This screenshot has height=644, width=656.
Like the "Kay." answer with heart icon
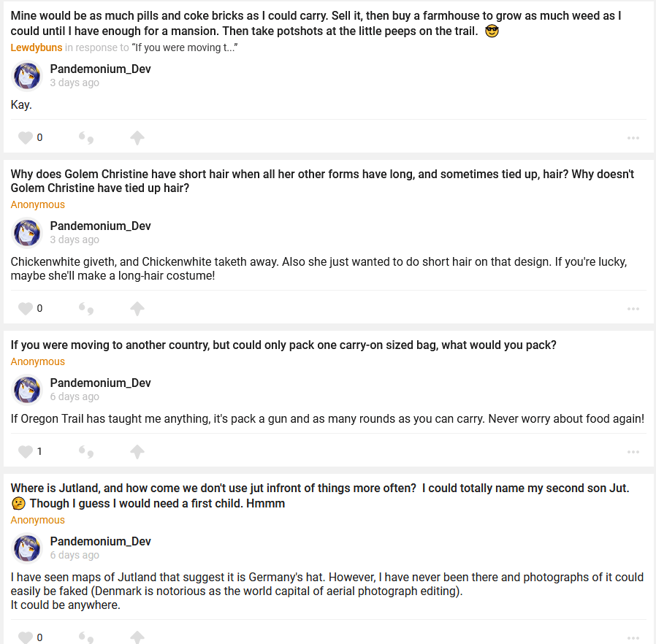click(26, 137)
